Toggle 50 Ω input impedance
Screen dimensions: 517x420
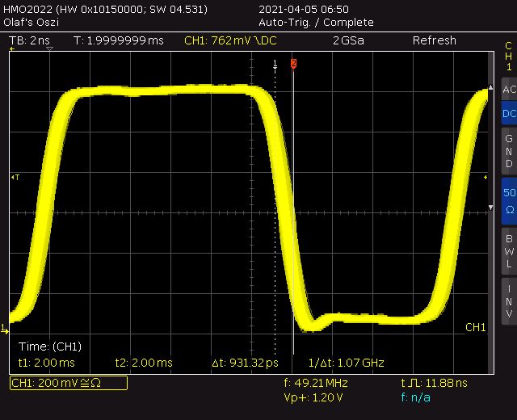pos(509,201)
